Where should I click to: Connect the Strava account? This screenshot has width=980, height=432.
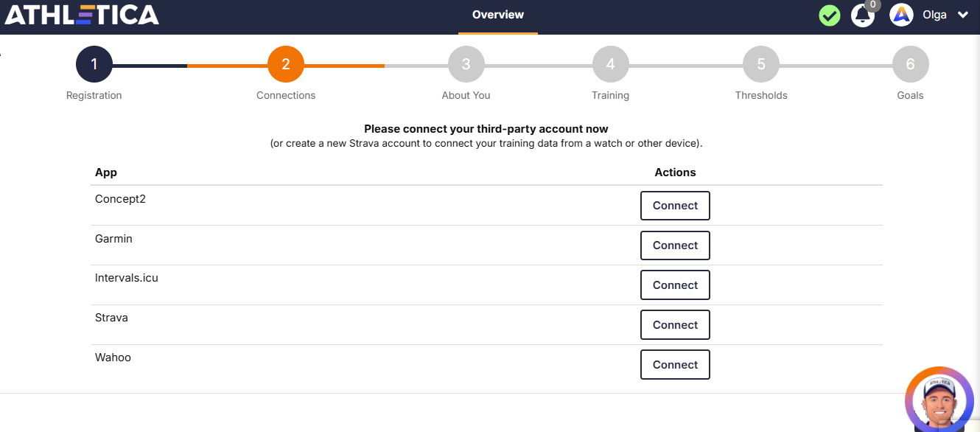tap(675, 325)
